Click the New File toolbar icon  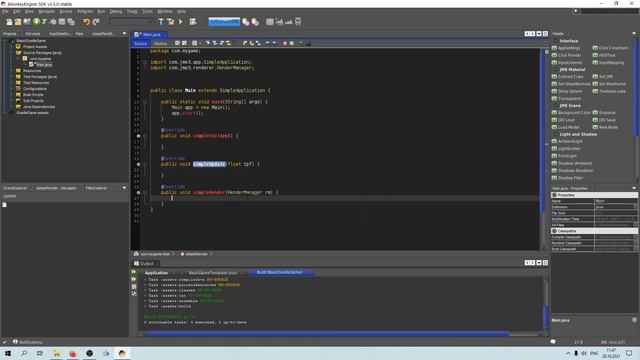9,22
